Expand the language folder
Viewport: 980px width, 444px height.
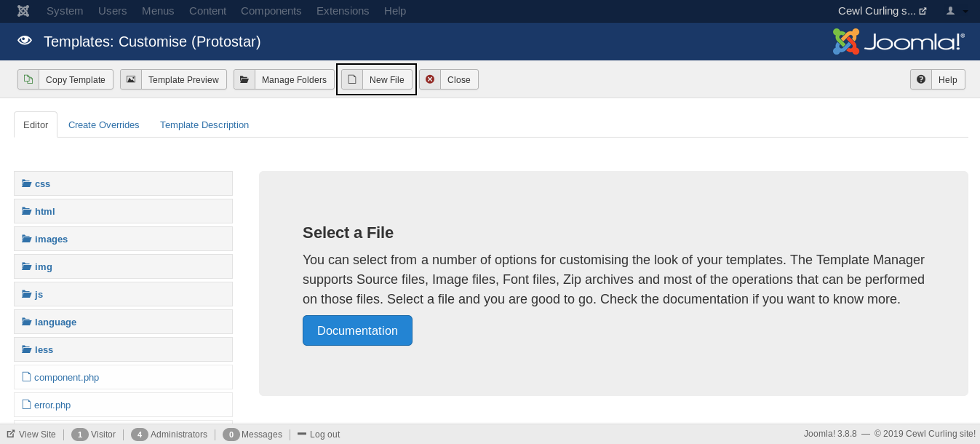click(x=55, y=322)
